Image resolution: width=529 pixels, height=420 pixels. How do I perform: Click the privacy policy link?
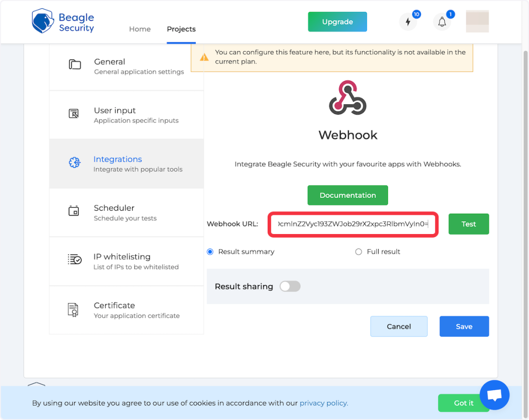coord(323,403)
